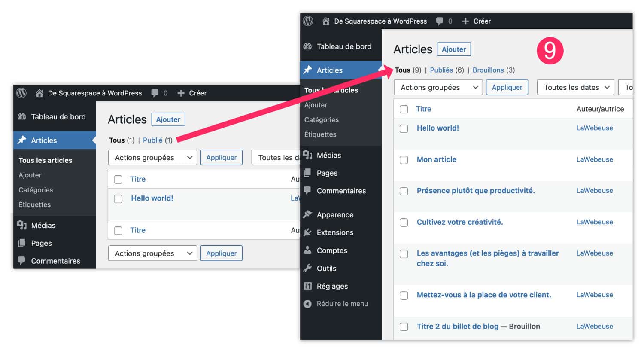Click the Apparence paintbrush icon
The height and width of the screenshot is (351, 644).
[307, 214]
